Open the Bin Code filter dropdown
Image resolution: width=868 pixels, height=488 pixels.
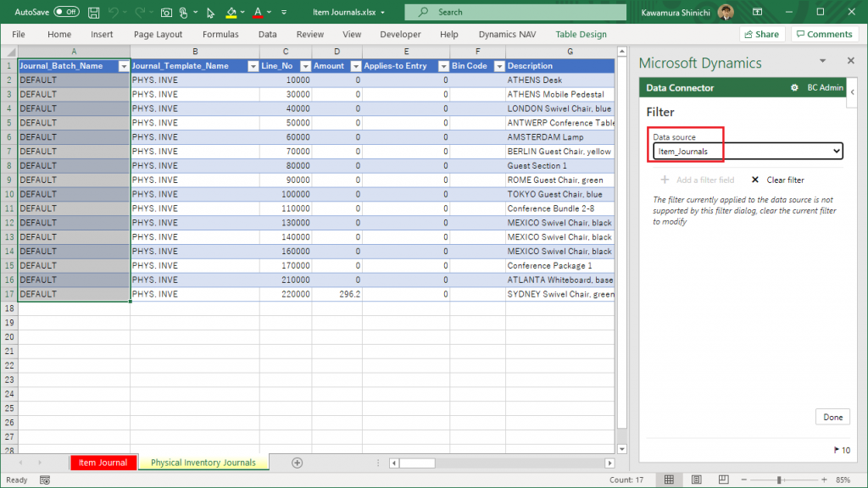(x=498, y=66)
